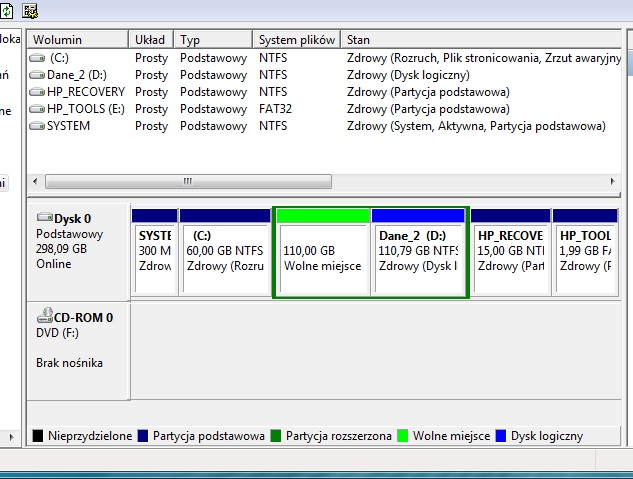
Task: Click the bright green Wolne miejsce legend swatch
Action: (402, 436)
